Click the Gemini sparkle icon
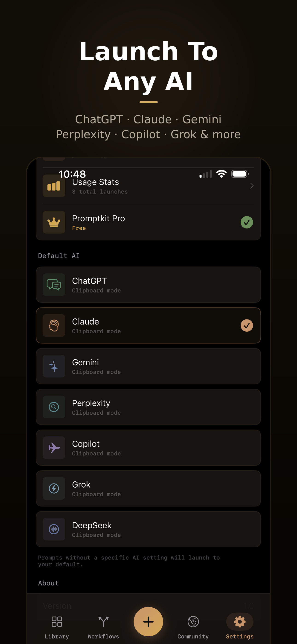 point(54,366)
